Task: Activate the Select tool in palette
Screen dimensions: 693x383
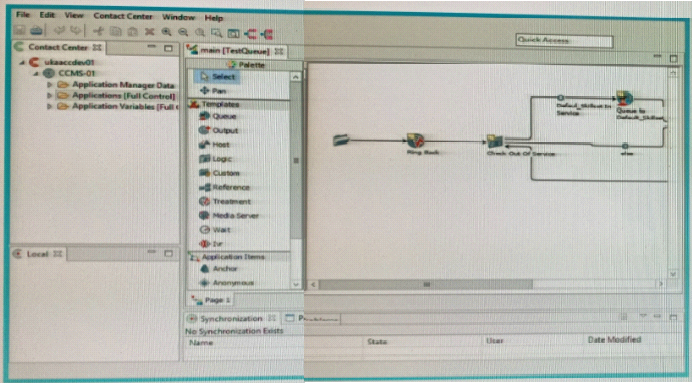Action: [x=217, y=77]
